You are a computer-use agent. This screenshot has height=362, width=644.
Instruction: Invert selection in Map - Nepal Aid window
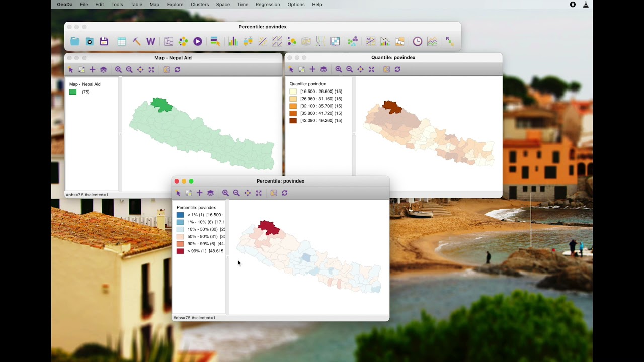tap(82, 70)
